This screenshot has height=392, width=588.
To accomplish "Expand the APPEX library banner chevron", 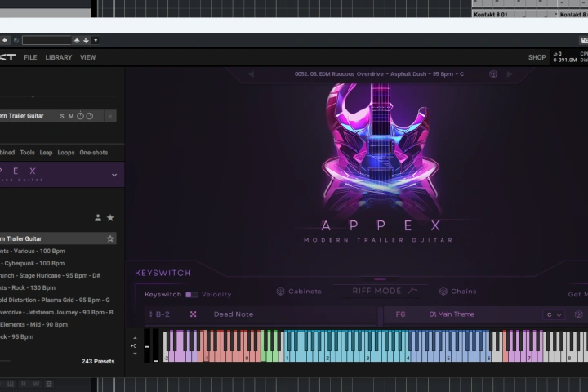I will pyautogui.click(x=114, y=175).
